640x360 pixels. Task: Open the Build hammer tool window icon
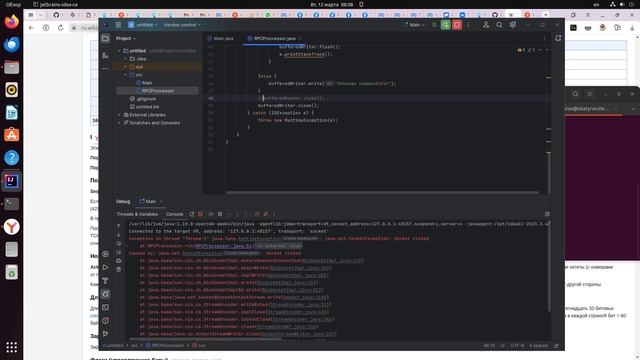[x=105, y=281]
